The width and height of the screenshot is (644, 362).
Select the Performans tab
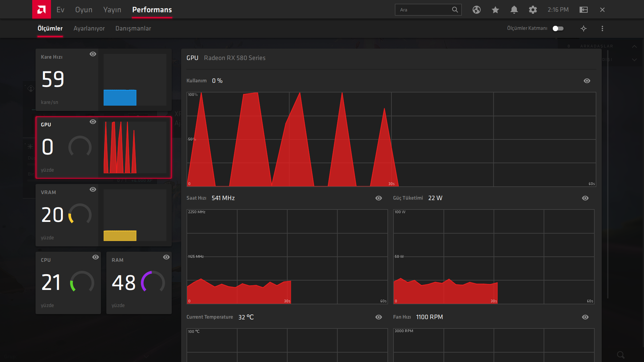tap(152, 10)
